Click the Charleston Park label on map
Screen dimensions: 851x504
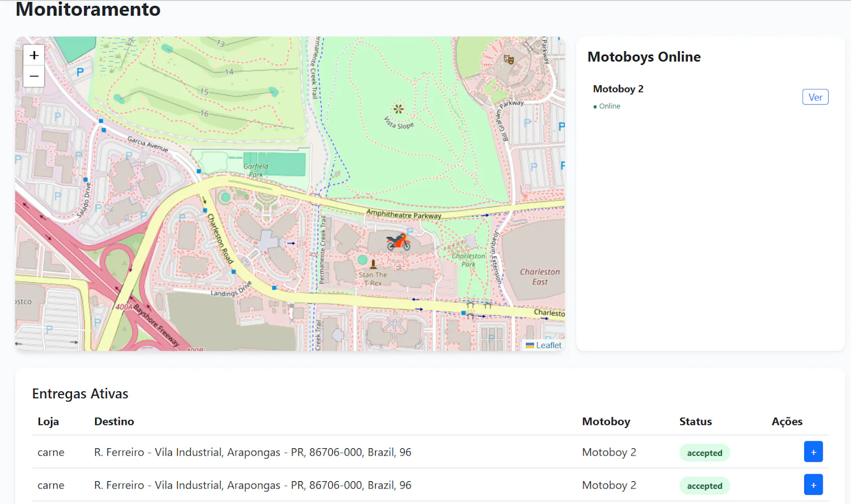pos(469,260)
